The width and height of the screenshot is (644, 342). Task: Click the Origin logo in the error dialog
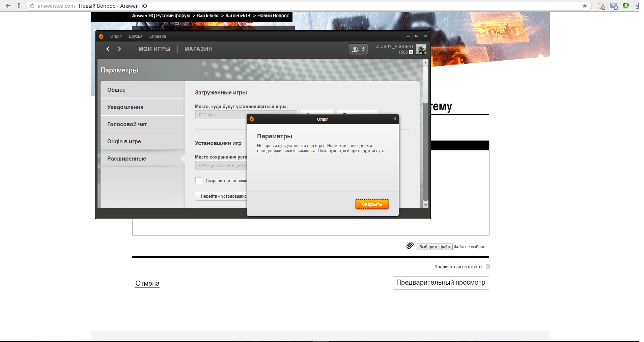point(252,119)
